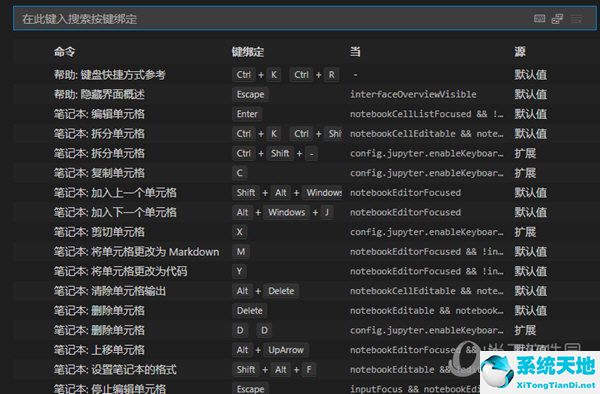Click the Alt+UpArrow keybinding cell
600x394 pixels.
270,350
